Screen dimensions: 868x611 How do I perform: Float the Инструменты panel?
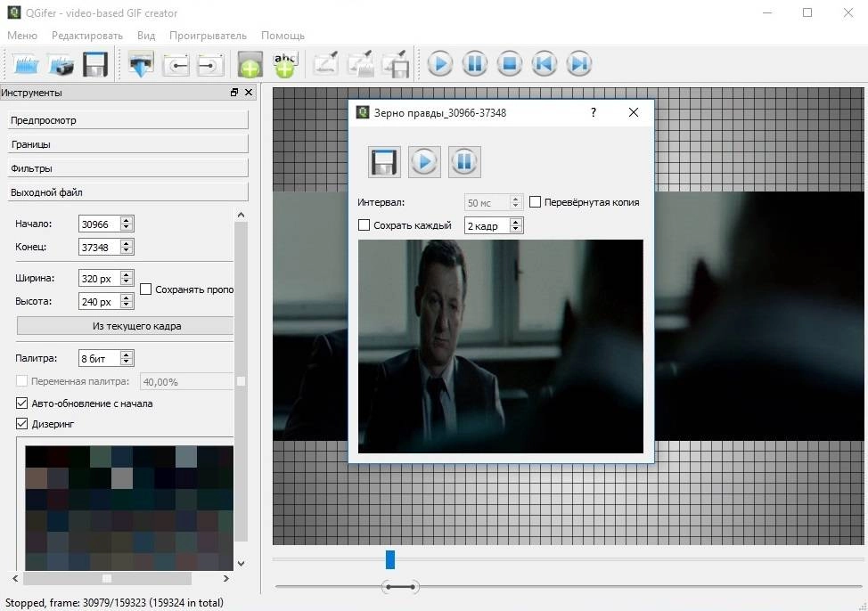pyautogui.click(x=234, y=93)
